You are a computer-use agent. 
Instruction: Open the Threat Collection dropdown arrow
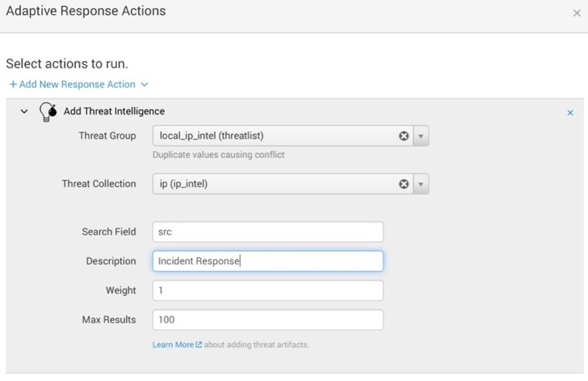click(x=421, y=184)
